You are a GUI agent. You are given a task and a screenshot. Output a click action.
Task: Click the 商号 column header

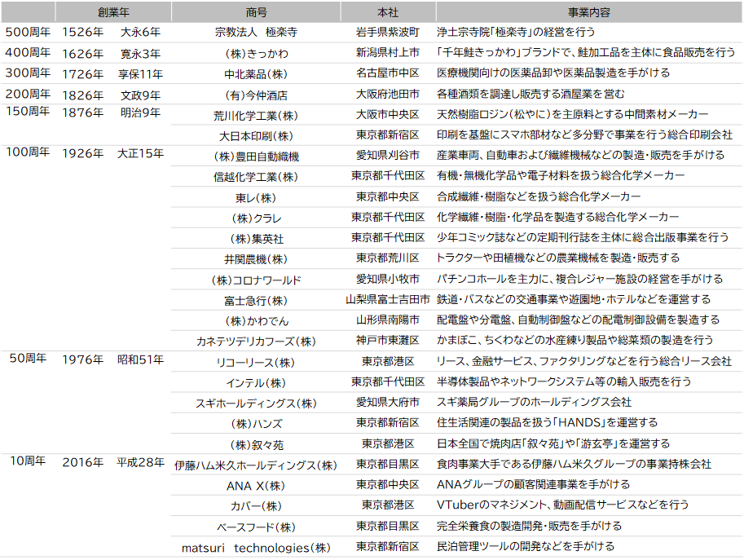(x=256, y=12)
